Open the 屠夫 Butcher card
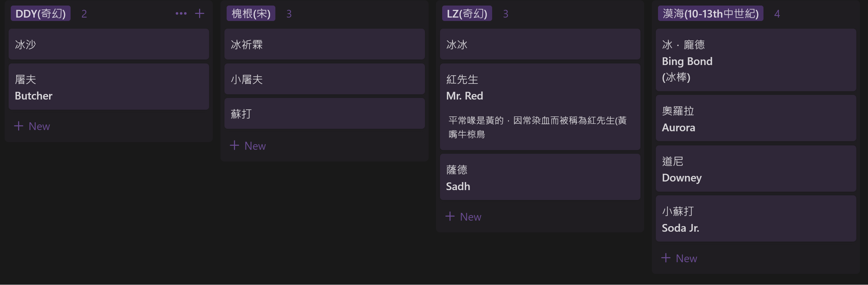This screenshot has width=868, height=285. tap(109, 87)
